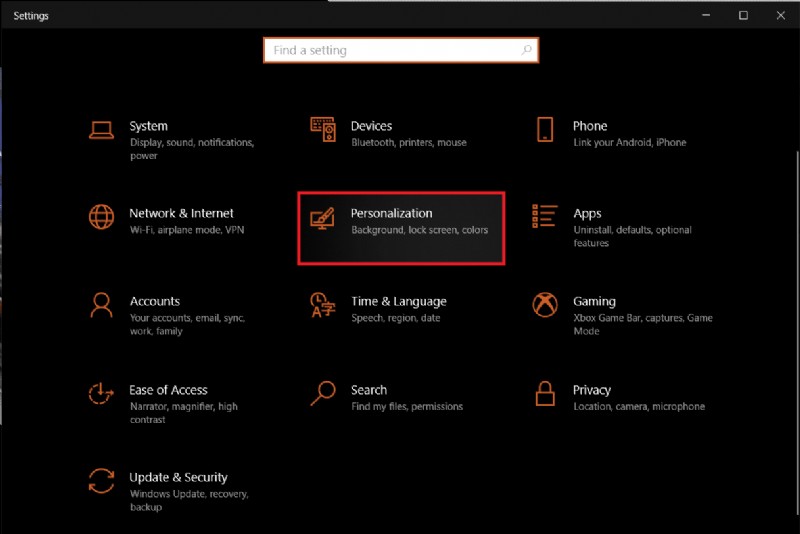
Task: Open the Personalization title
Action: point(391,213)
